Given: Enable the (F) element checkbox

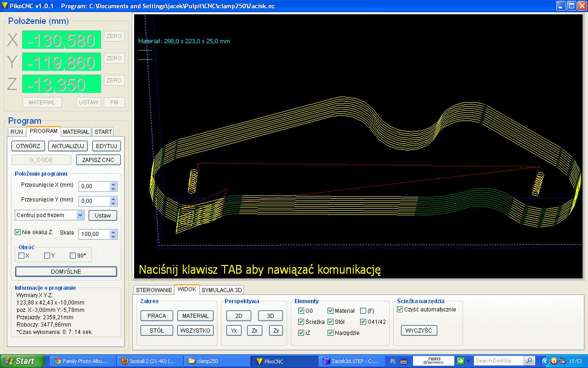Looking at the screenshot, I should [x=363, y=311].
